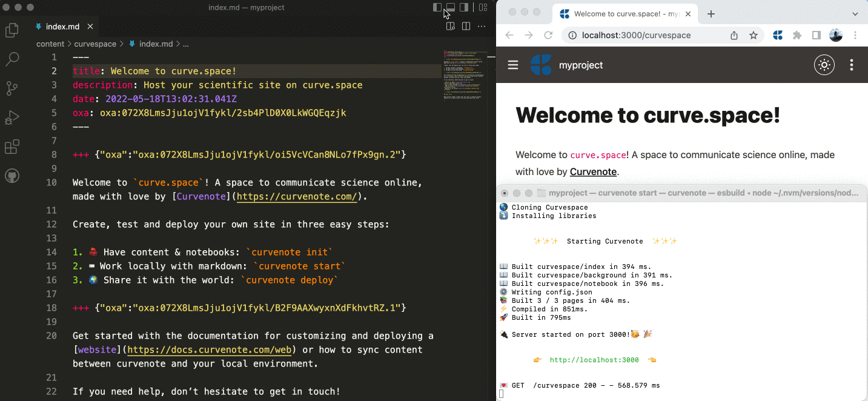The width and height of the screenshot is (868, 401).
Task: Open the browser tab search chevron
Action: [x=855, y=14]
